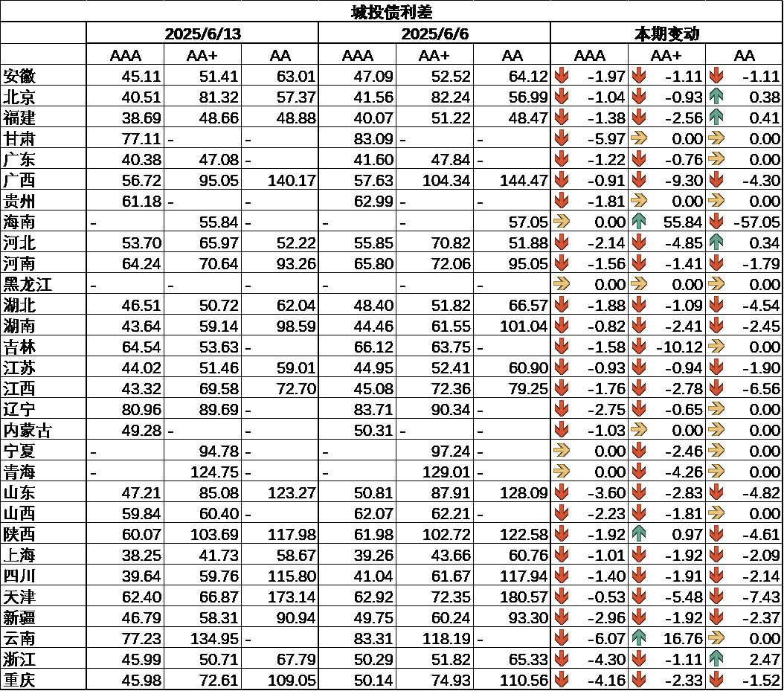Click the green up arrow in 北京 AA change
The image size is (784, 691).
click(716, 97)
